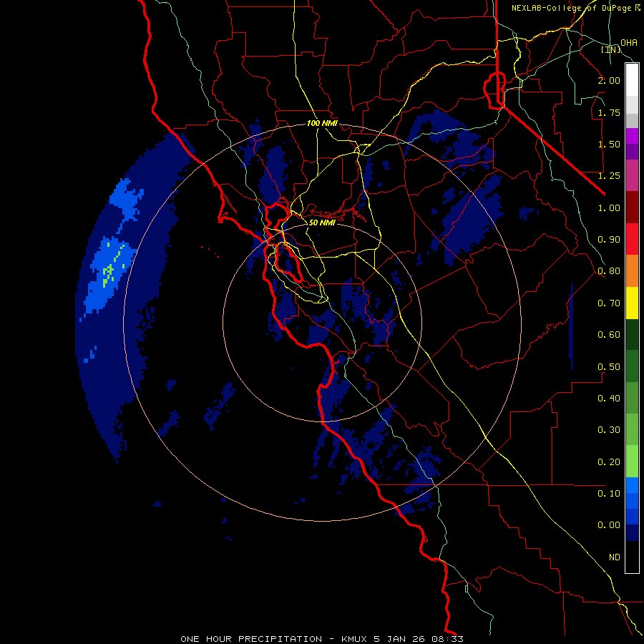Click the NEXLAB-College of DuPage credit text
644x644 pixels.
(x=575, y=8)
